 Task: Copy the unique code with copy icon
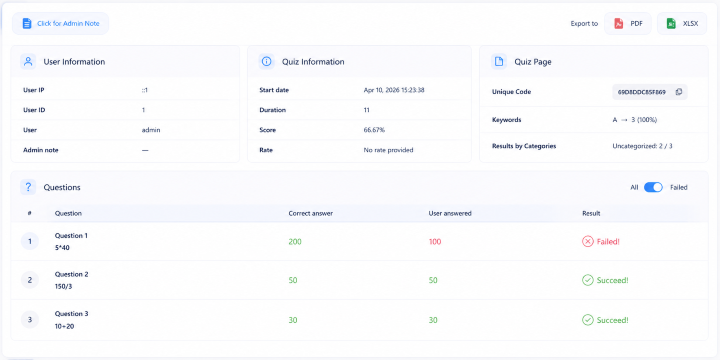coord(679,92)
